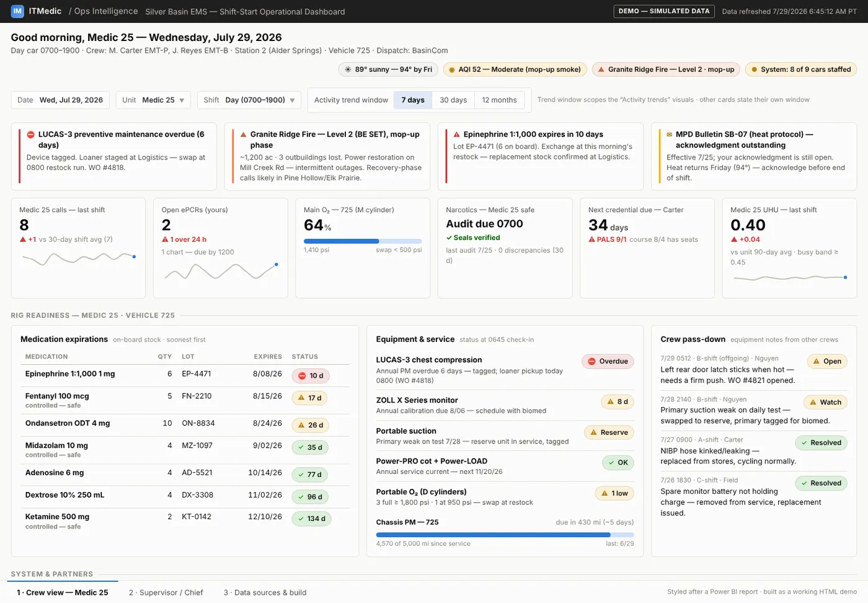Click the bulletin icon beside MPD Bulletin SB-07

point(670,134)
